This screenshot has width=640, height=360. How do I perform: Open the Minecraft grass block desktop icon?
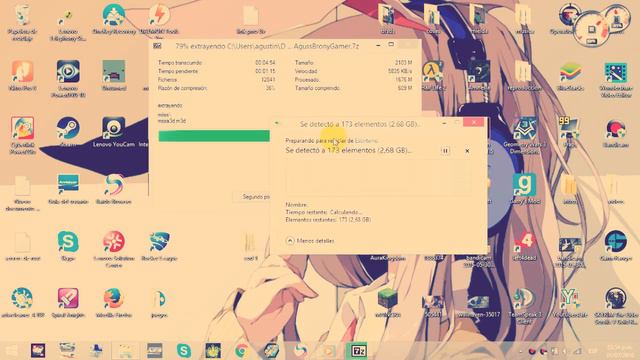coord(387,302)
